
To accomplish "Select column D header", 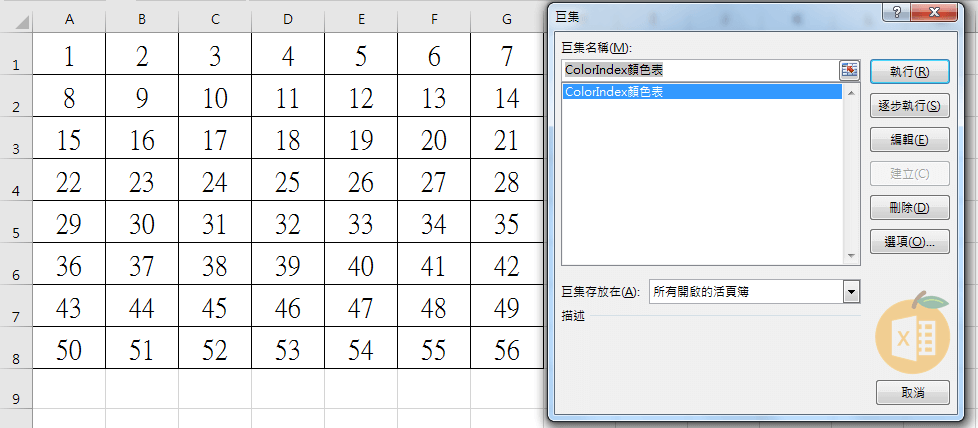I will [288, 19].
